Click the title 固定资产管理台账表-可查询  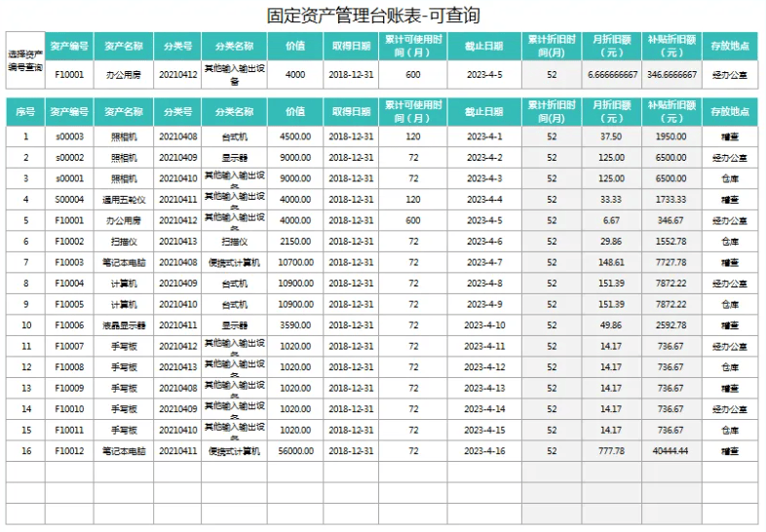pos(374,16)
